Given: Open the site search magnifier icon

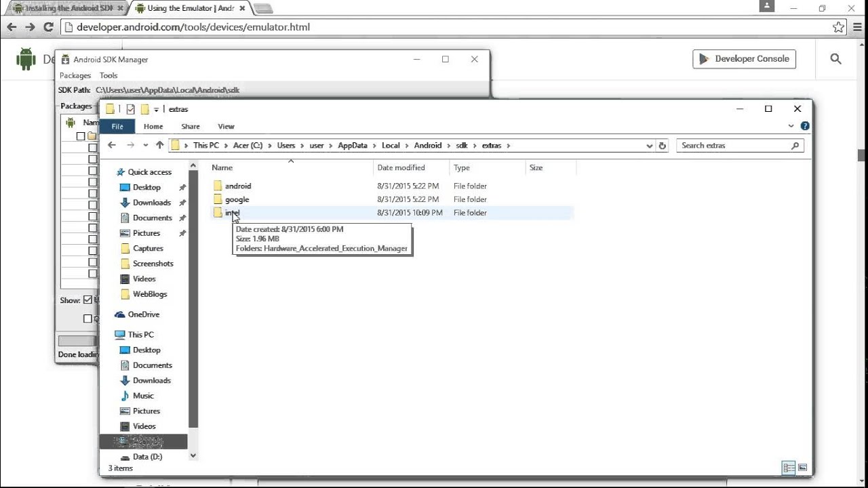Looking at the screenshot, I should point(835,59).
